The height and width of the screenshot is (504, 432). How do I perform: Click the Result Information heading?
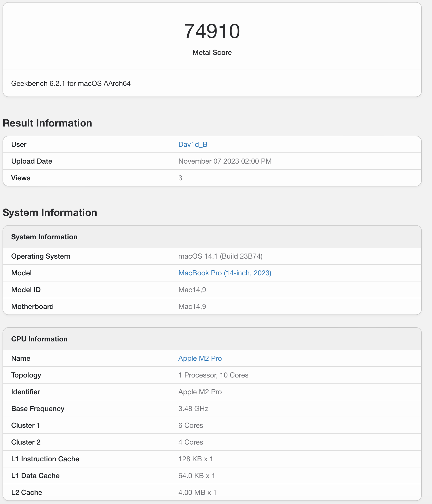tap(47, 123)
